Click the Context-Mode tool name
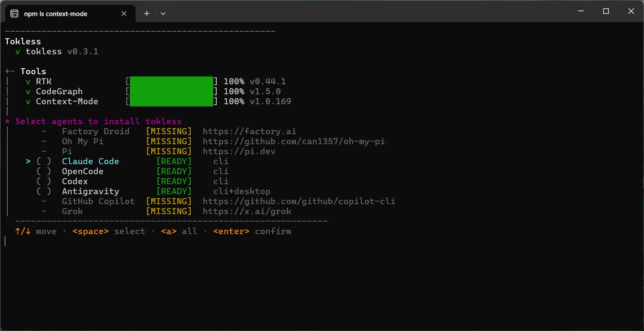The width and height of the screenshot is (644, 331). (67, 101)
